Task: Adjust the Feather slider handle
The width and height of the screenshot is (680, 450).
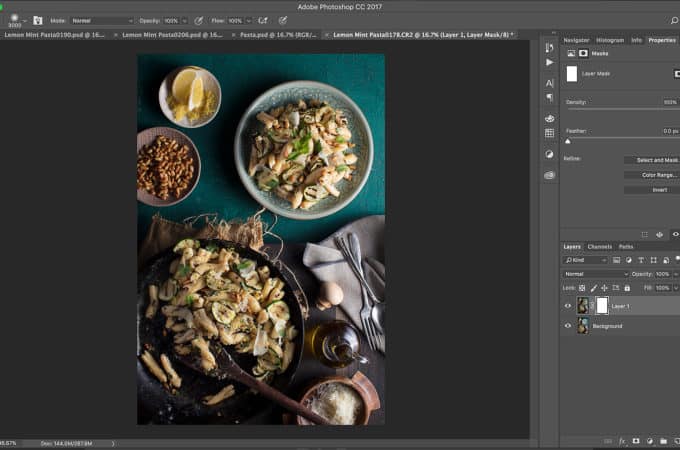Action: click(x=568, y=141)
